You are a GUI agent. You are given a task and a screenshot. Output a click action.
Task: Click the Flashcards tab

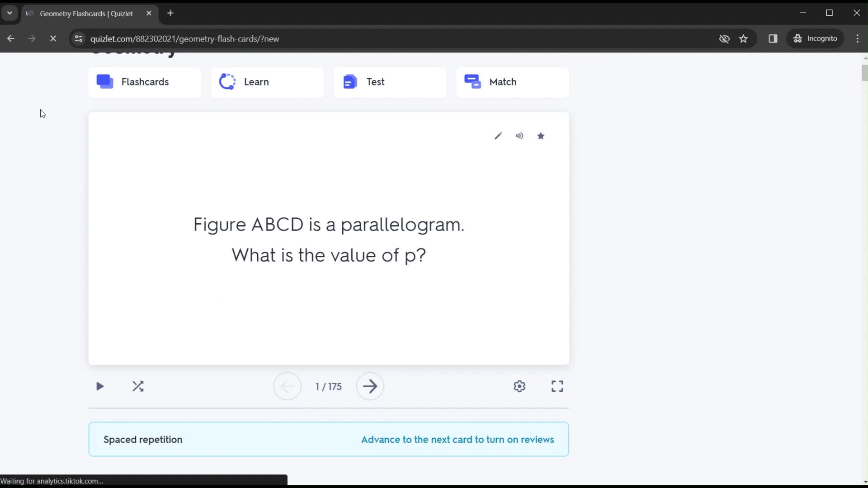145,82
